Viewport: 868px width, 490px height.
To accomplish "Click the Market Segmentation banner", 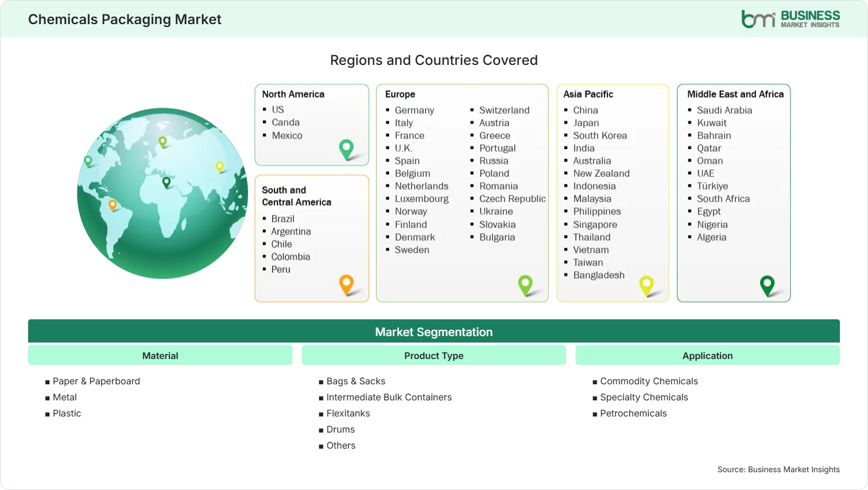I will [434, 331].
